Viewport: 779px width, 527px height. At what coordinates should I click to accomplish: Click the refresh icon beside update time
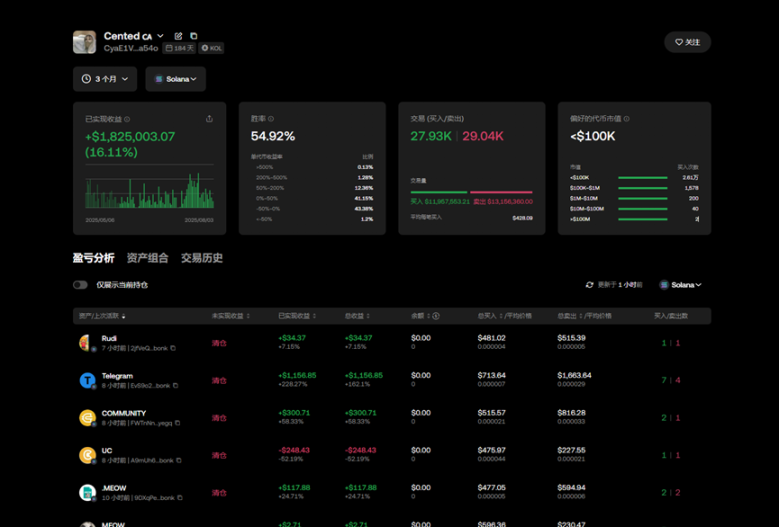[590, 285]
